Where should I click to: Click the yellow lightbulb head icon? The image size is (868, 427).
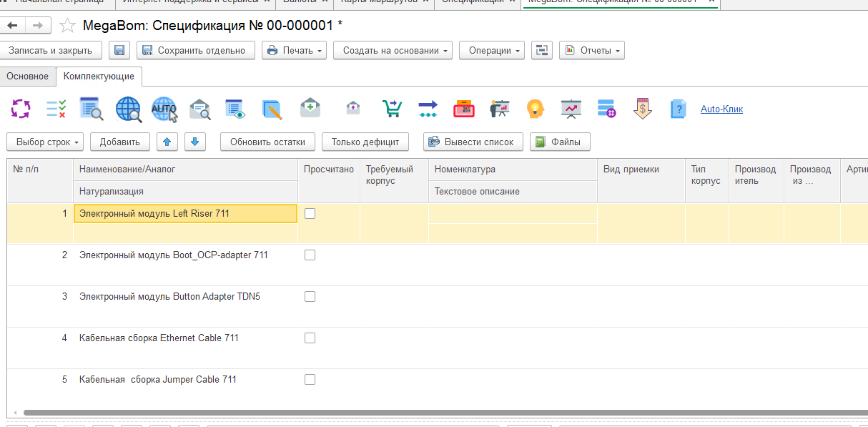535,109
